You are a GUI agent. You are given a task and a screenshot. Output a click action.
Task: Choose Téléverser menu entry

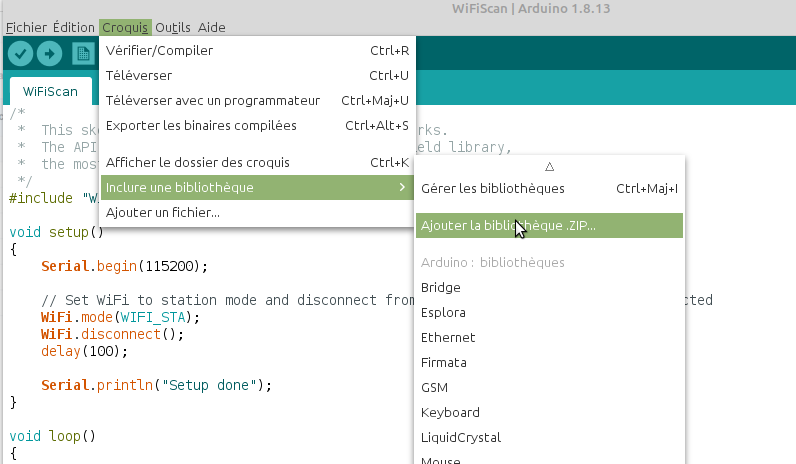pyautogui.click(x=257, y=75)
